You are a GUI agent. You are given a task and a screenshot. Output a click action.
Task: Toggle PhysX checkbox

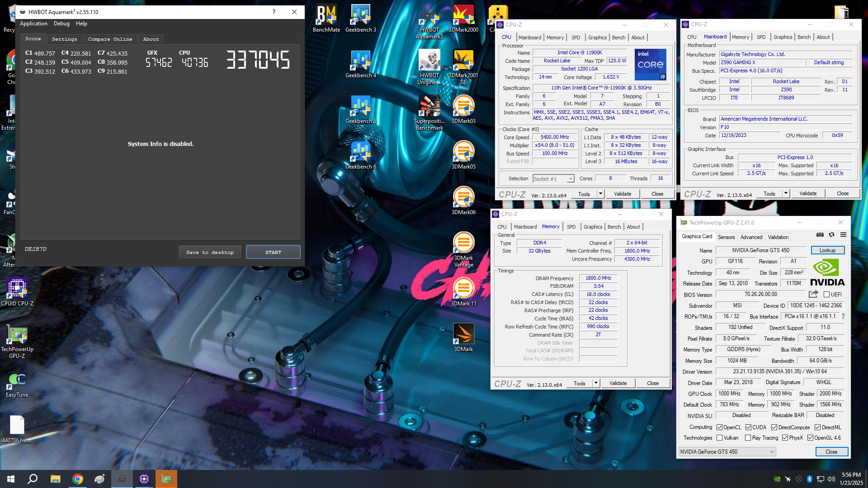785,438
